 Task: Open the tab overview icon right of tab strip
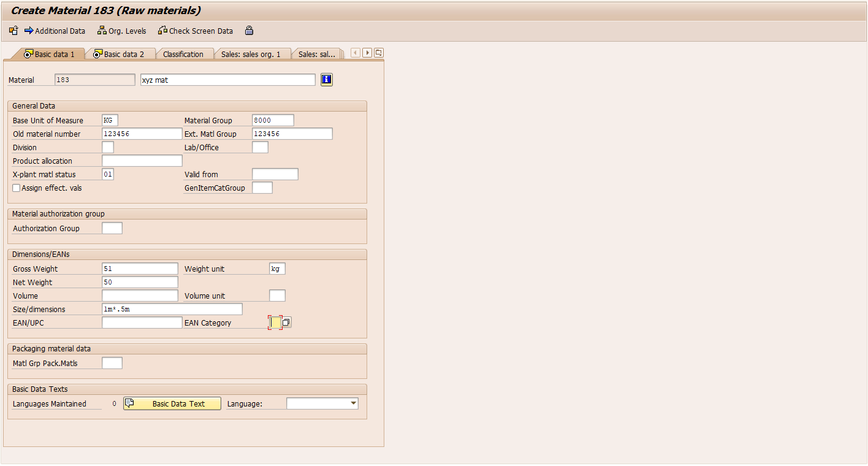378,53
